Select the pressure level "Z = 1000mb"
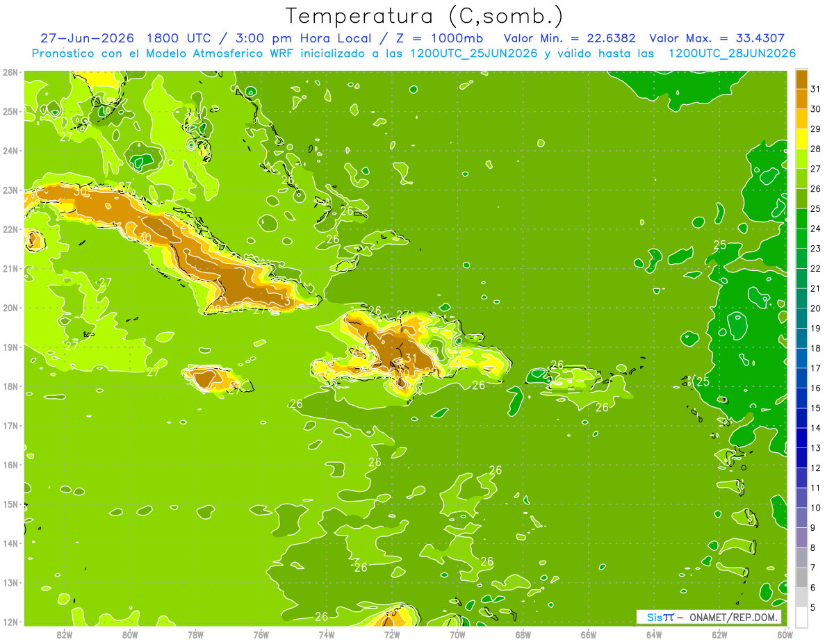 439,38
